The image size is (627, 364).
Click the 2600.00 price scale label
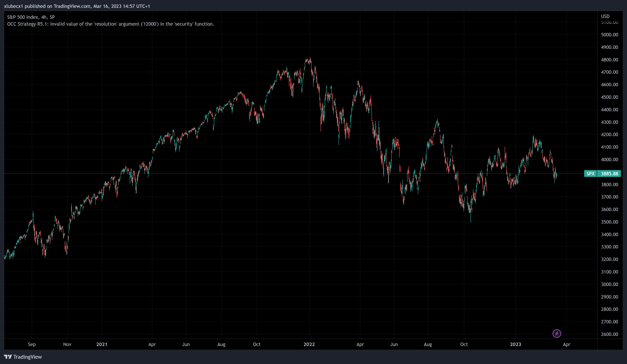coord(609,334)
